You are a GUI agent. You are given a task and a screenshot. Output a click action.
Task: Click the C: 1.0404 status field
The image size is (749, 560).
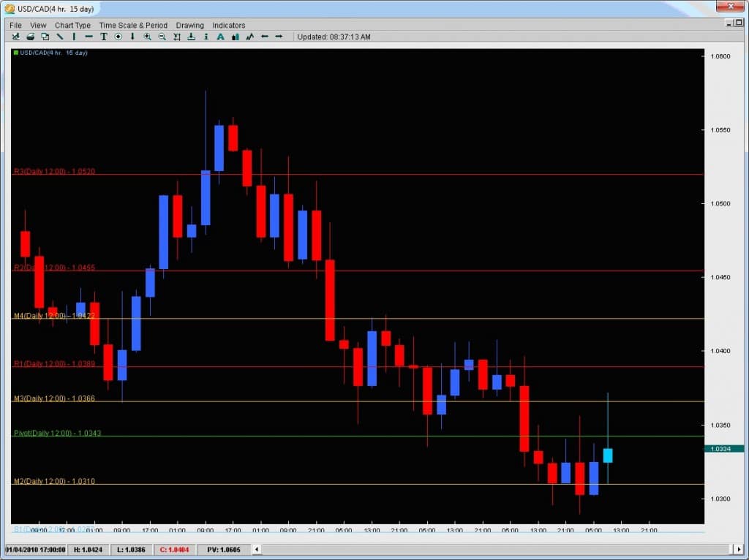(x=174, y=550)
